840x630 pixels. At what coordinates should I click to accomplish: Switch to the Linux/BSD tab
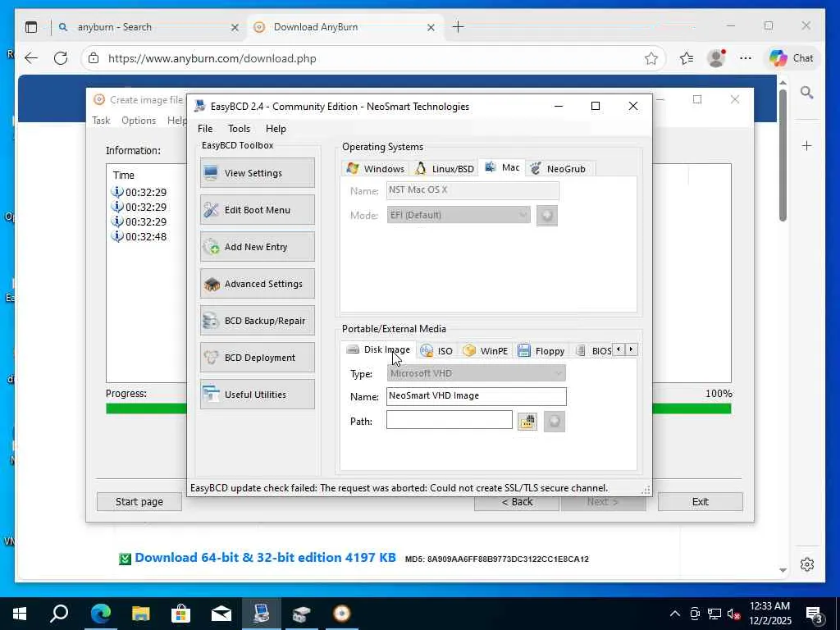[444, 169]
